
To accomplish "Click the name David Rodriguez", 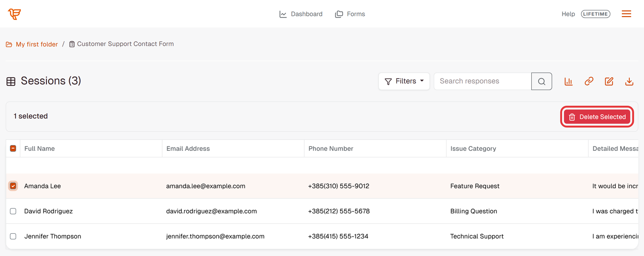I will pos(48,211).
